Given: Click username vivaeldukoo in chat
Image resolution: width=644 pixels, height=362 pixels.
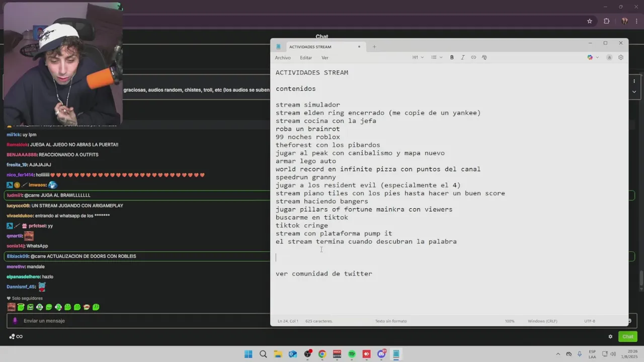Looking at the screenshot, I should tap(20, 216).
